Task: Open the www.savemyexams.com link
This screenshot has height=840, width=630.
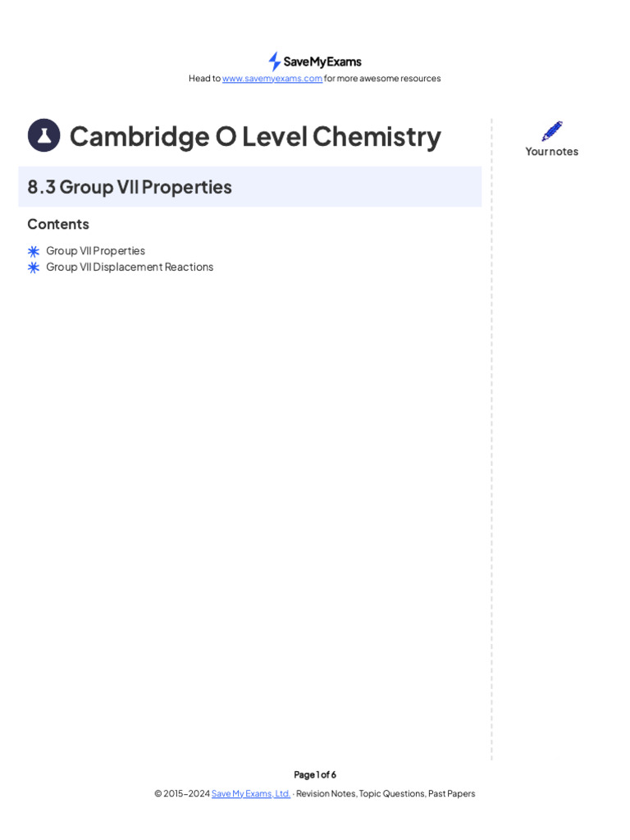Action: (x=272, y=79)
